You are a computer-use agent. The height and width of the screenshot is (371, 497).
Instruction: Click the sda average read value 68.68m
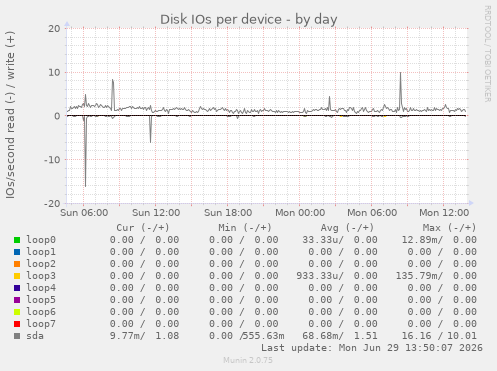click(320, 336)
